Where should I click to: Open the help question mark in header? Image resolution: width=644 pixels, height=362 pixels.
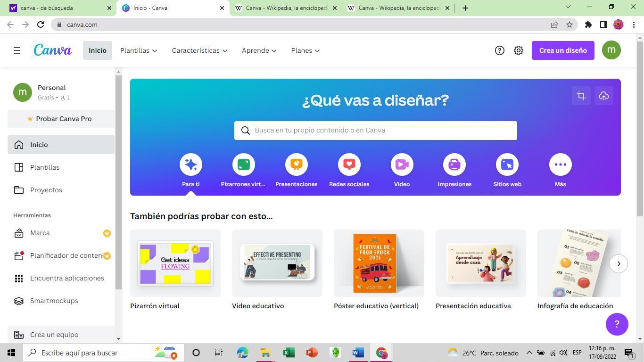point(499,50)
